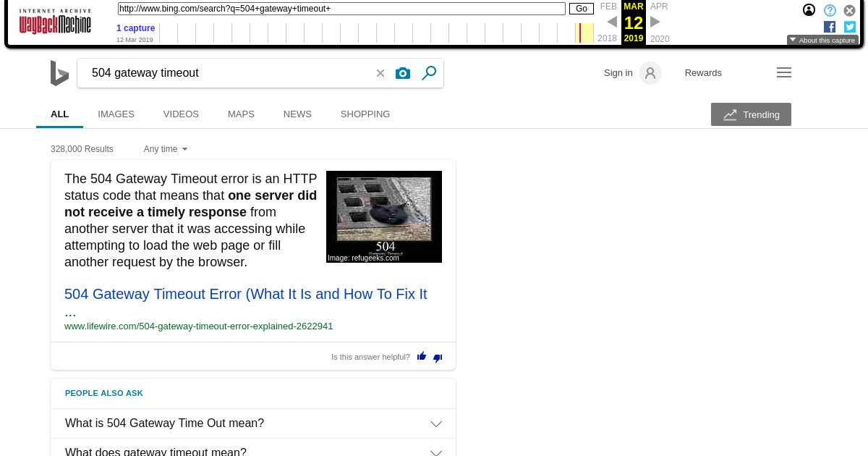The height and width of the screenshot is (456, 868).
Task: Switch to the SHOPPING tab
Action: pyautogui.click(x=365, y=114)
